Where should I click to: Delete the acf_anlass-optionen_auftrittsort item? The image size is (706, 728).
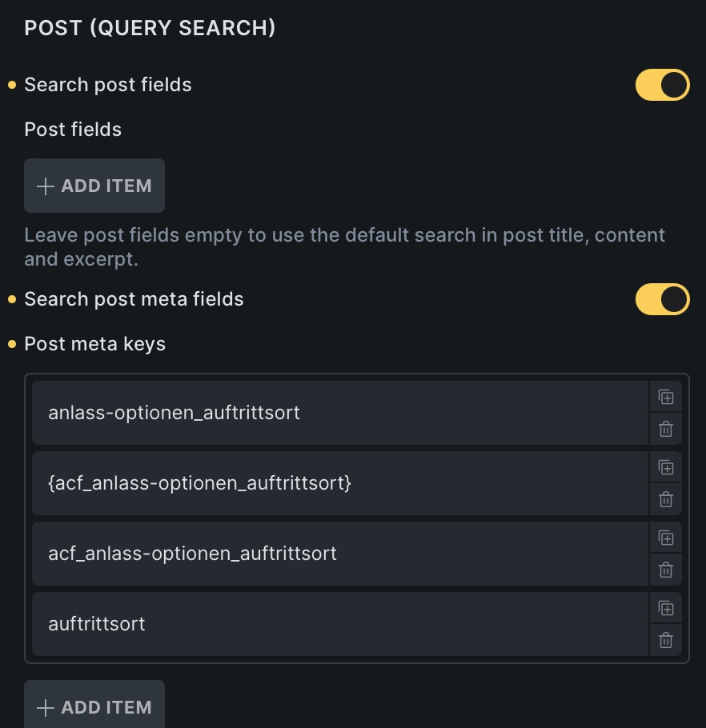(665, 570)
